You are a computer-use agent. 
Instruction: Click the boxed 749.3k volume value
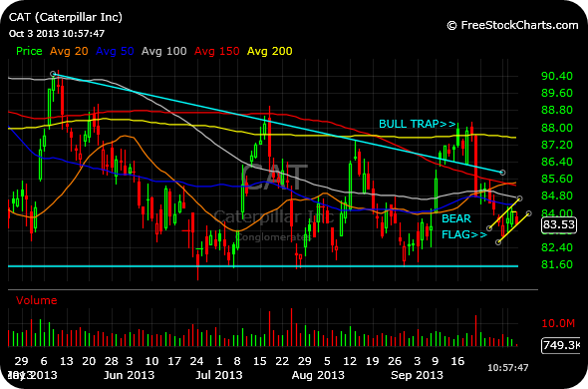point(560,345)
